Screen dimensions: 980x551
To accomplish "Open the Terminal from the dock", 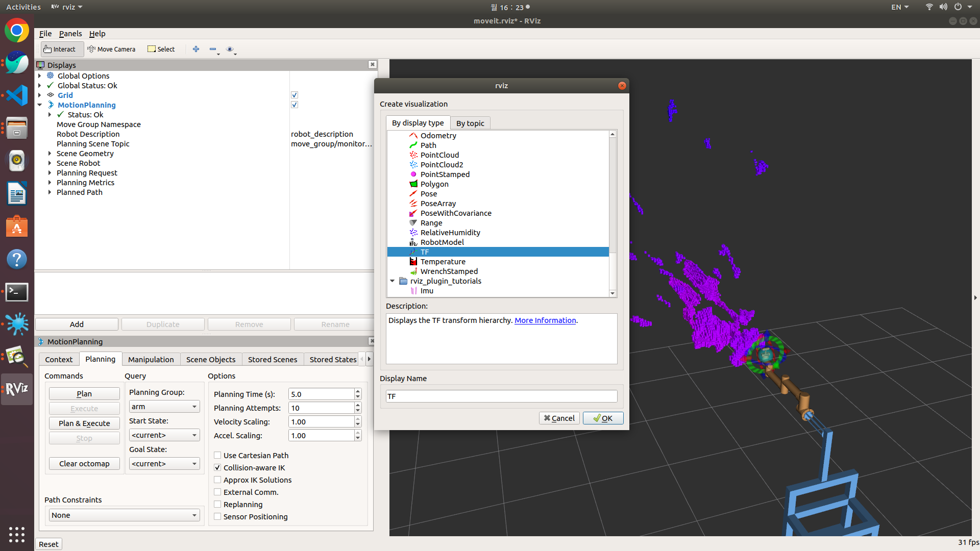I will pos(17,292).
